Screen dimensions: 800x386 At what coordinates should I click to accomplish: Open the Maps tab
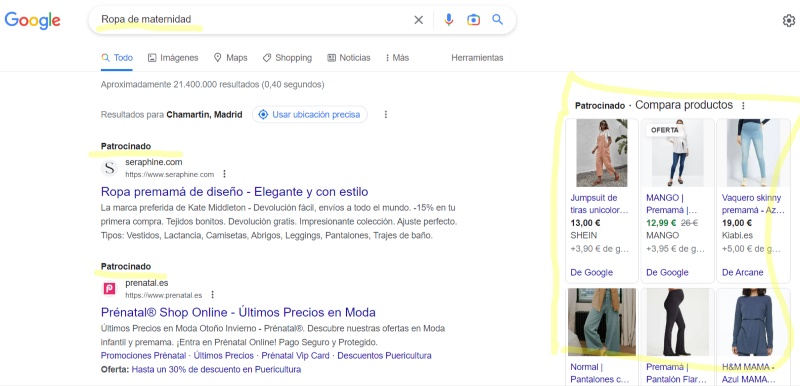tap(230, 58)
